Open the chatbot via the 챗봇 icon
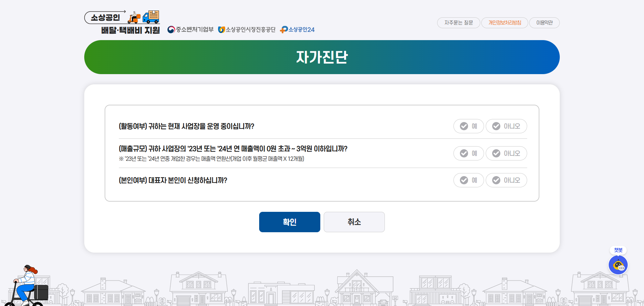Image resolution: width=644 pixels, height=306 pixels. click(x=619, y=265)
